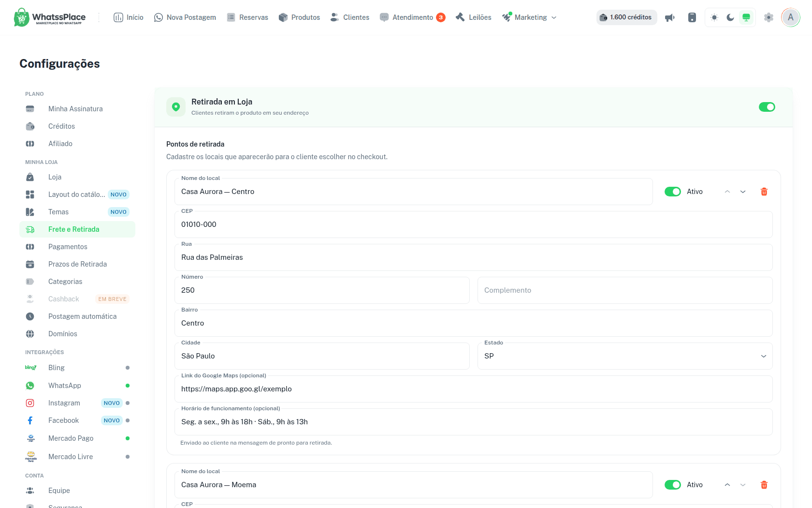Screen dimensions: 812x508
Task: Delete the Casa Aurora — Moema pickup point
Action: pyautogui.click(x=764, y=485)
